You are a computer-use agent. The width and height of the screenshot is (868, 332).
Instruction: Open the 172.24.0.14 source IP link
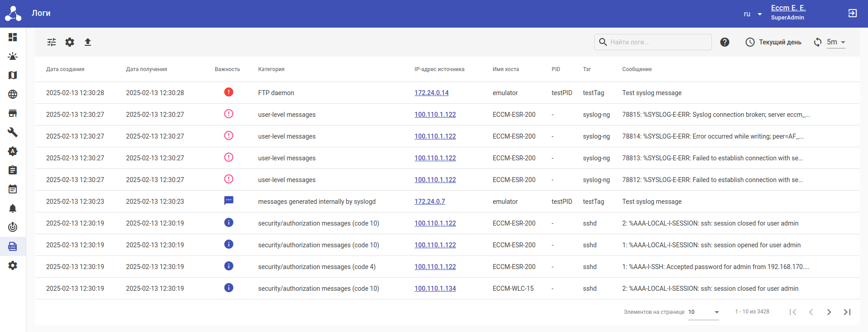click(431, 93)
